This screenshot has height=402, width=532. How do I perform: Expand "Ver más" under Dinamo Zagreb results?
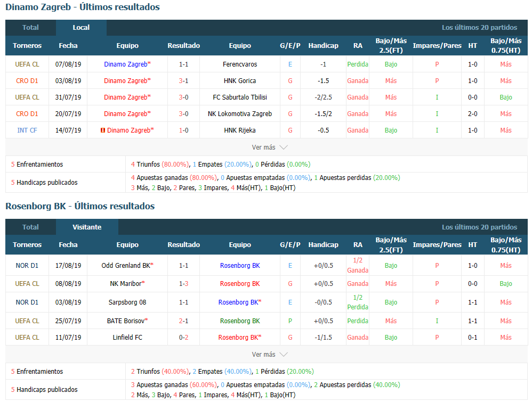point(269,147)
